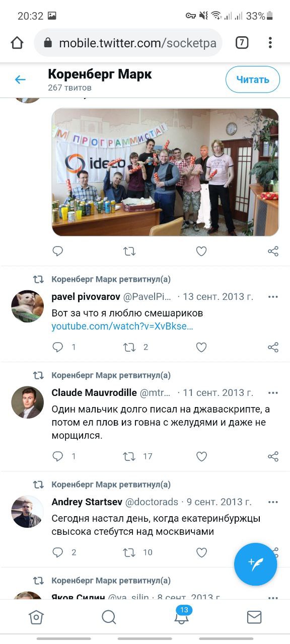Screen dimensions: 290x644
Task: Retweet the office photo tweet
Action: pos(129,251)
